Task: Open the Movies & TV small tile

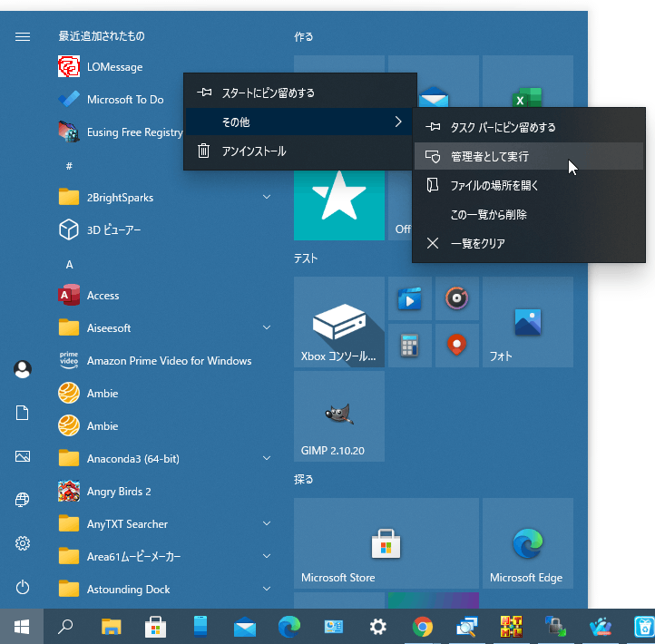Action: click(x=409, y=298)
